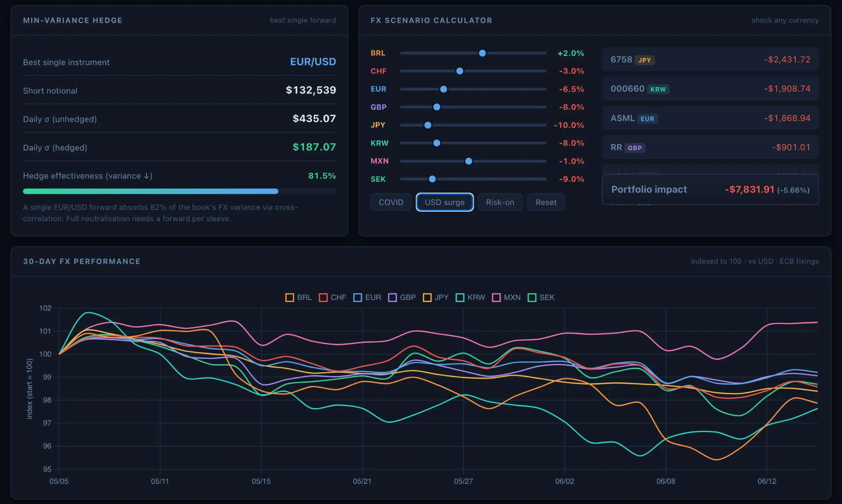Adjust the JPY shock slider handle
This screenshot has height=504, width=842.
point(428,125)
